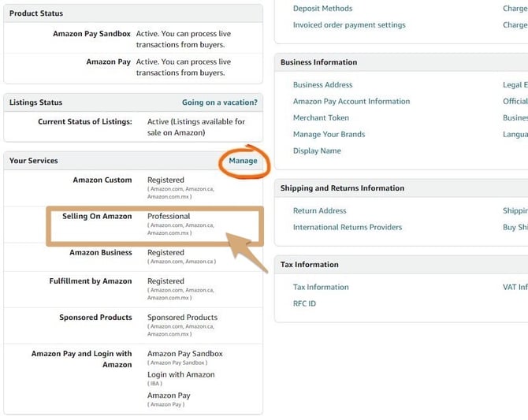Click Sponsored Products bold service label

pyautogui.click(x=95, y=318)
